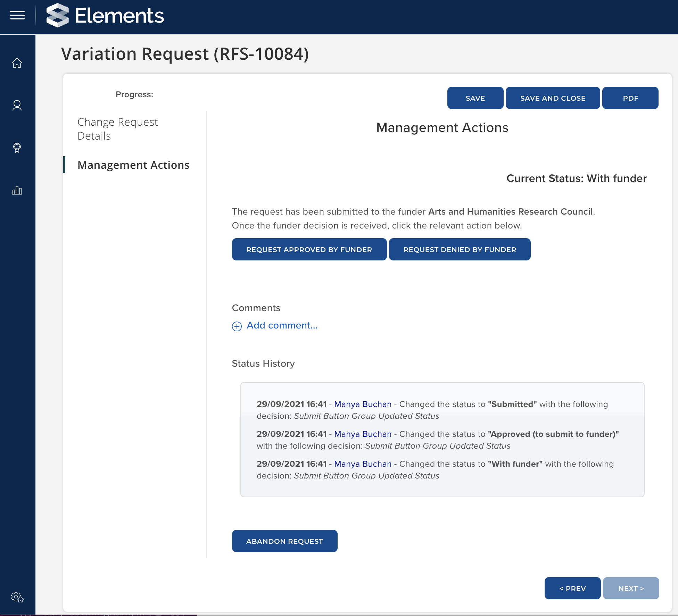Image resolution: width=678 pixels, height=616 pixels.
Task: Mark Request Denied by Funder
Action: pos(460,250)
